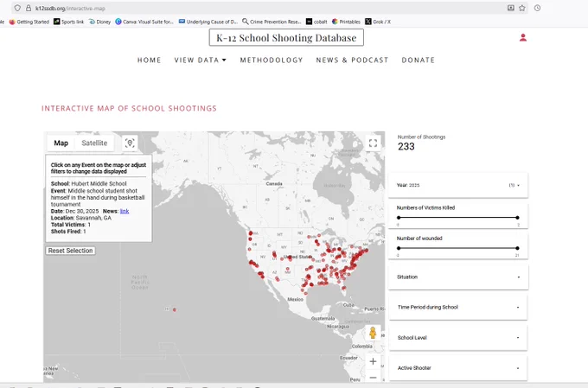The image size is (588, 388).
Task: Switch map to Satellite view
Action: [94, 143]
